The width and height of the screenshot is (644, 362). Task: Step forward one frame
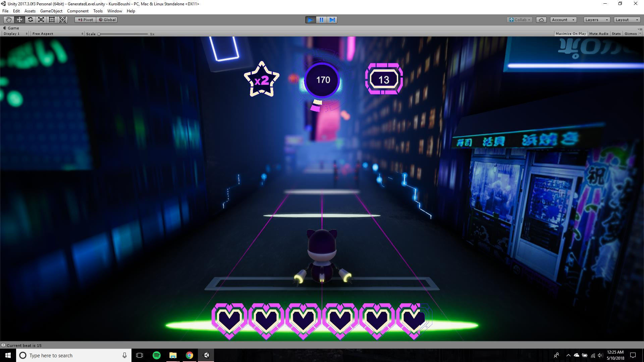[x=332, y=20]
